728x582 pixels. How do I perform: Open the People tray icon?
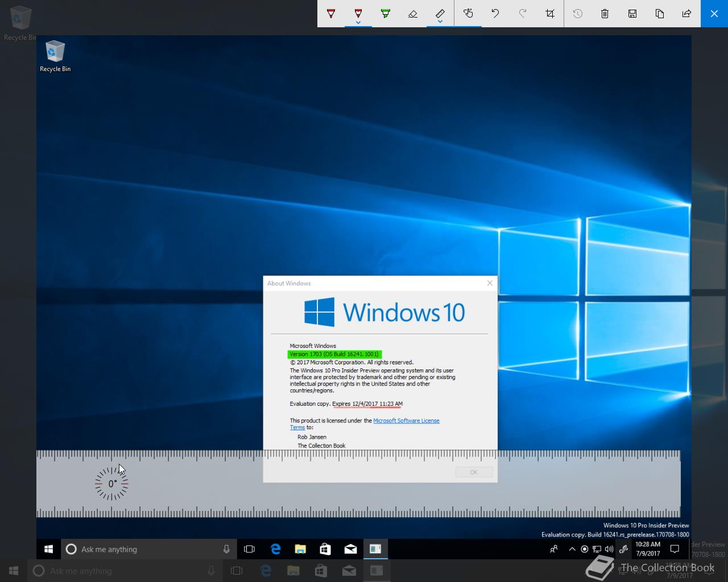tap(553, 549)
